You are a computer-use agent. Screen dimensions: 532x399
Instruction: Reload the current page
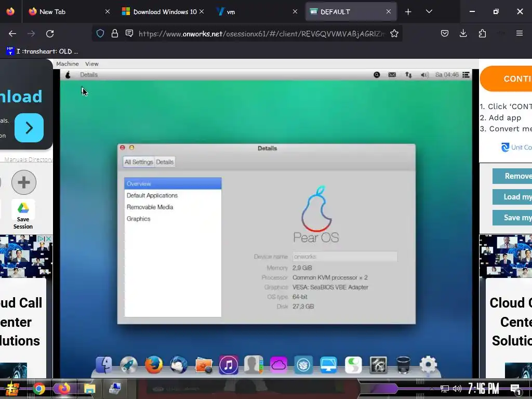tap(50, 34)
